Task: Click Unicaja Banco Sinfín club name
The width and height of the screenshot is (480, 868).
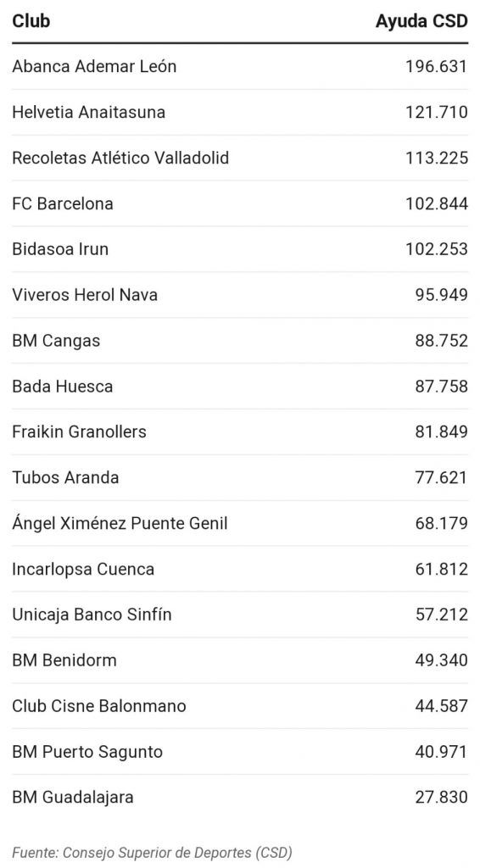Action: coord(92,615)
